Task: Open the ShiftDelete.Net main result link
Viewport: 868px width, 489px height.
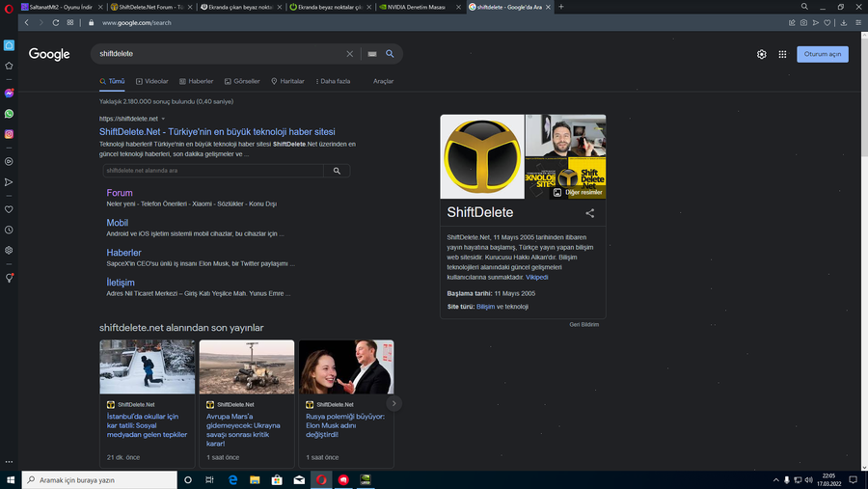Action: click(x=217, y=132)
